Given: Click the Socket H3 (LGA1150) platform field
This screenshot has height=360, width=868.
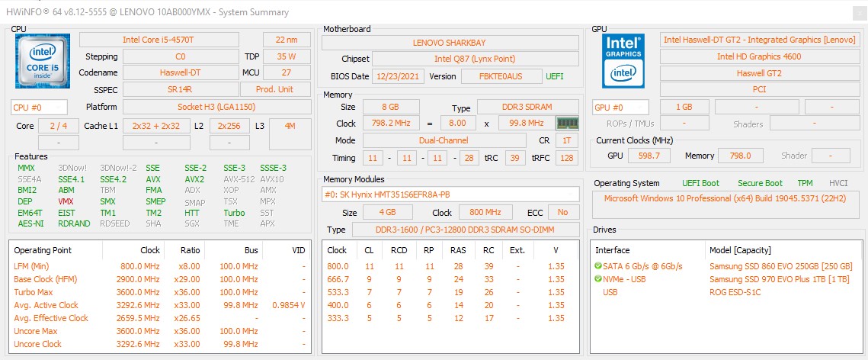Looking at the screenshot, I should [216, 107].
